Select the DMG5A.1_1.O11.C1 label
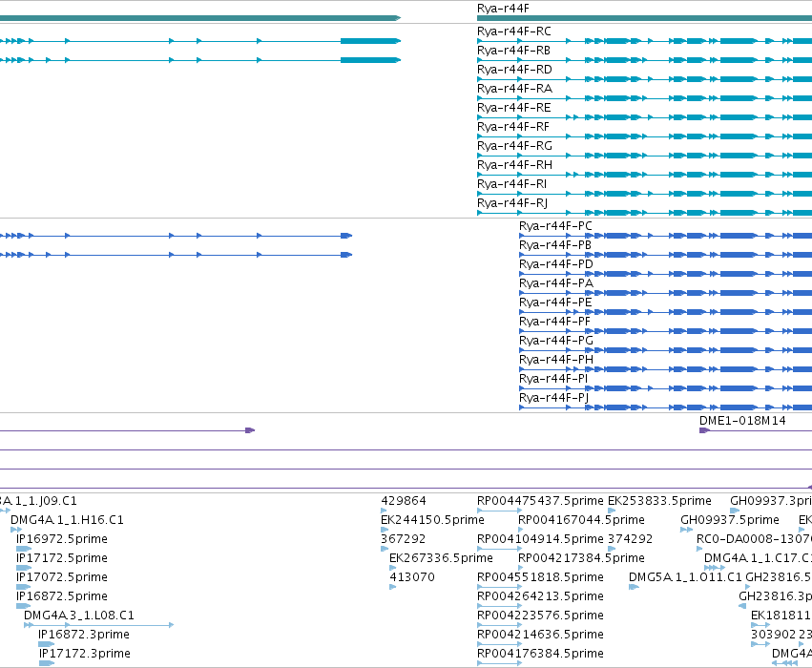This screenshot has width=812, height=668. pos(685,576)
